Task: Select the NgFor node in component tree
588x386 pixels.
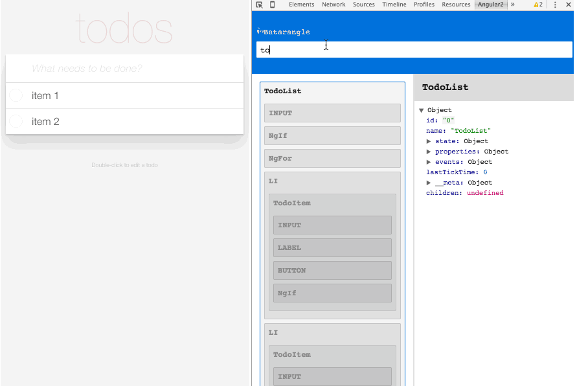Action: click(x=332, y=158)
